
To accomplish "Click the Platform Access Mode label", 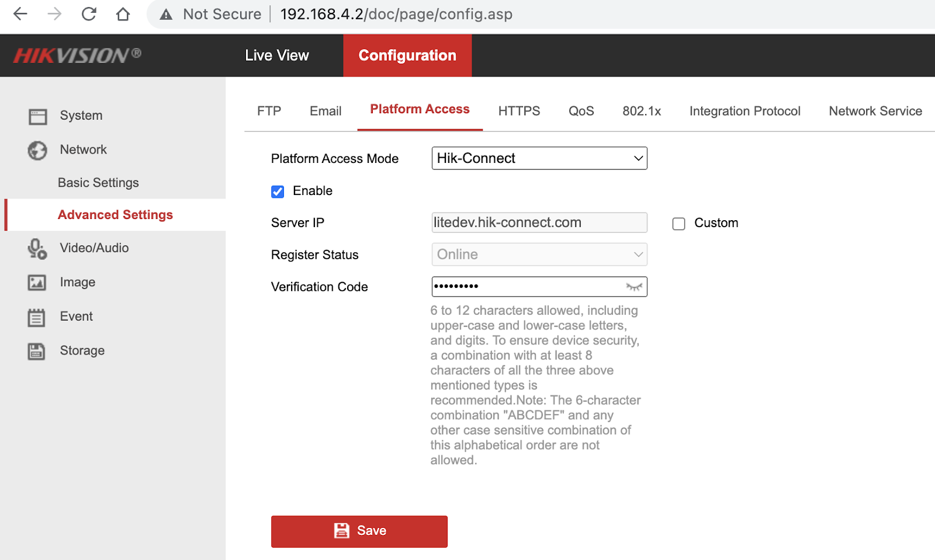I will (x=335, y=159).
